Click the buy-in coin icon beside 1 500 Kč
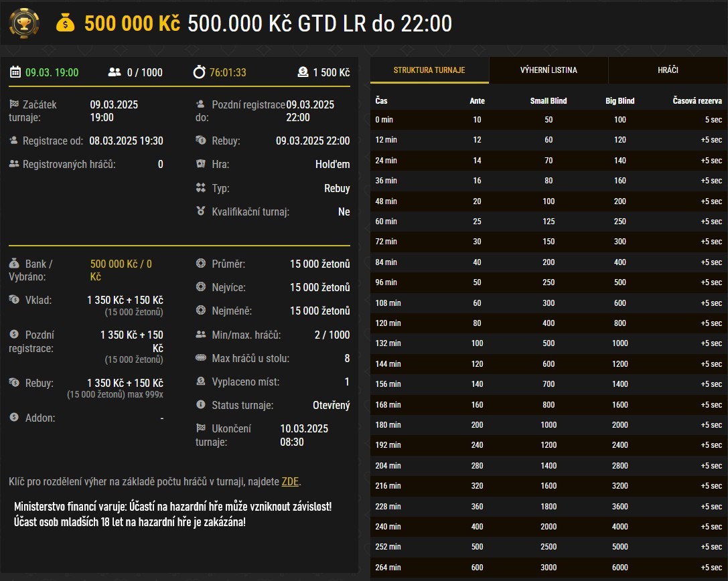The image size is (728, 581). coord(303,72)
